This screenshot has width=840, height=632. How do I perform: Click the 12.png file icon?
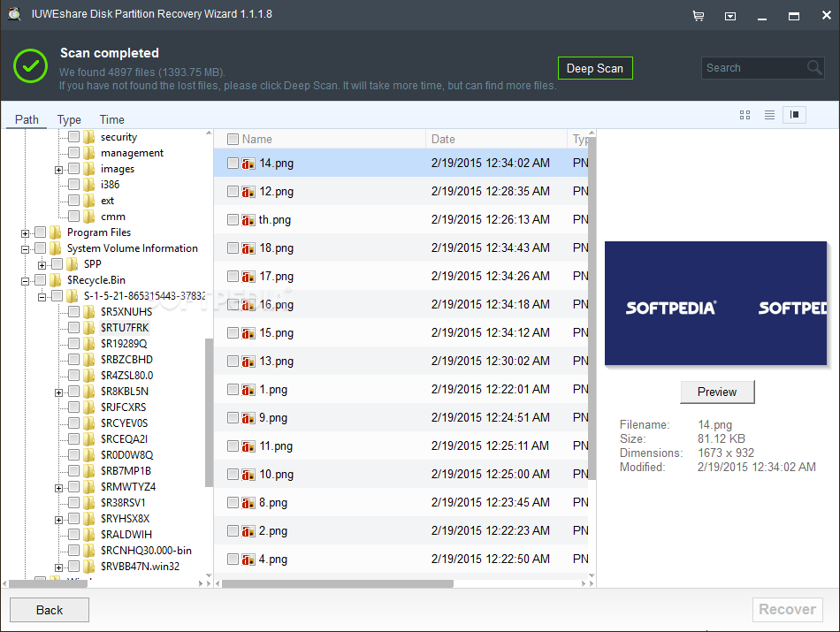click(x=248, y=192)
